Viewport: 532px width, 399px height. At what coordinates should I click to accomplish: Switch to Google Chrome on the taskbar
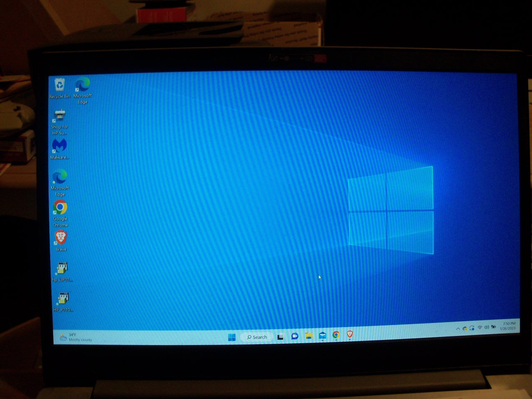pos(336,335)
